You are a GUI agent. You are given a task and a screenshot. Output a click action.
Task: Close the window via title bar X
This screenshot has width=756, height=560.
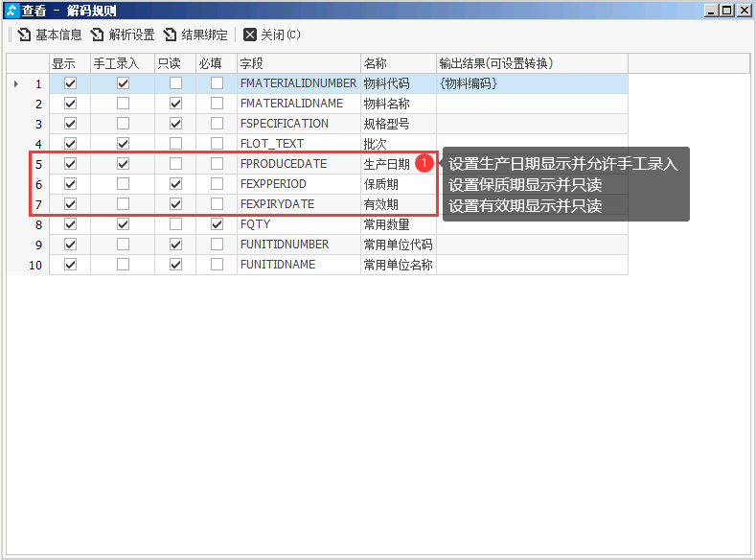tap(744, 11)
